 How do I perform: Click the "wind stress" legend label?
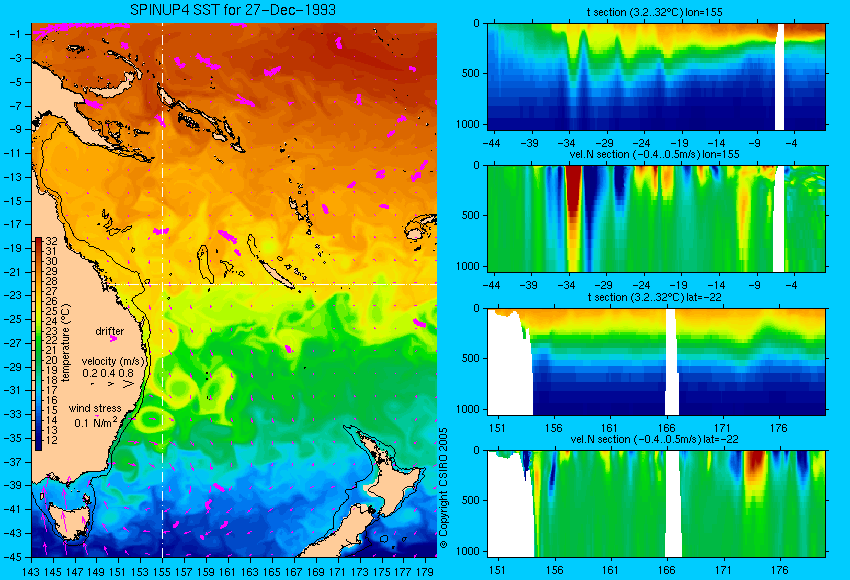[x=95, y=408]
